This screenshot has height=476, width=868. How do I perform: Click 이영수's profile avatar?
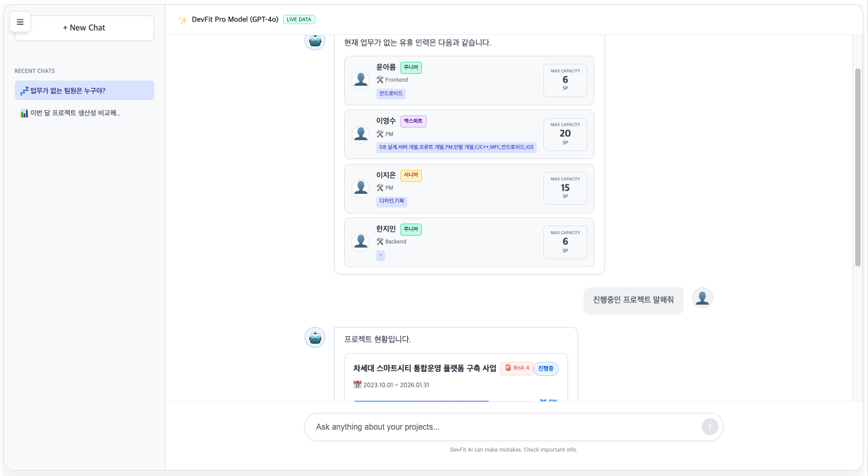(x=361, y=134)
